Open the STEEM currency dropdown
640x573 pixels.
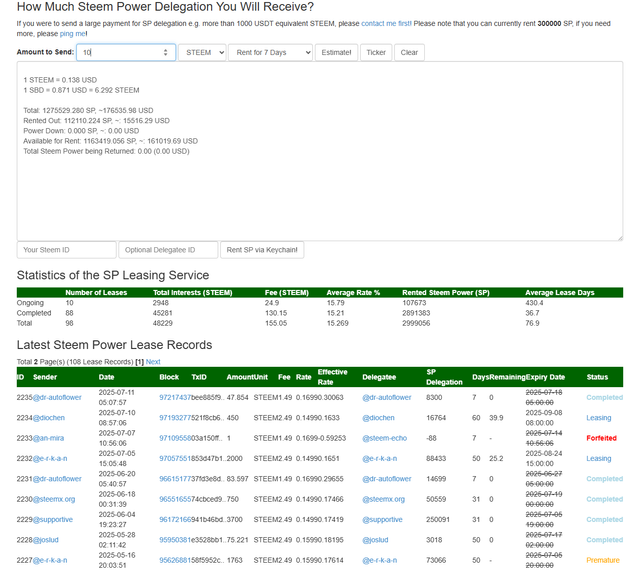point(202,52)
